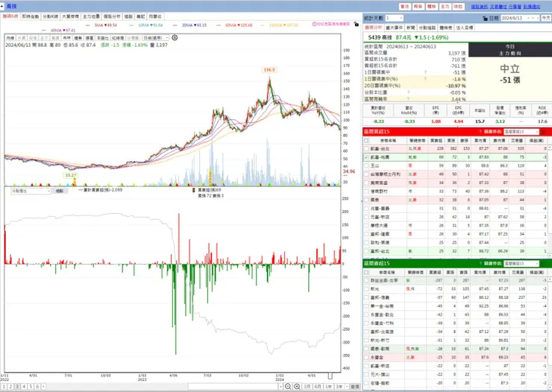
Task: Click the 5MA legend color line
Action: (88, 25)
